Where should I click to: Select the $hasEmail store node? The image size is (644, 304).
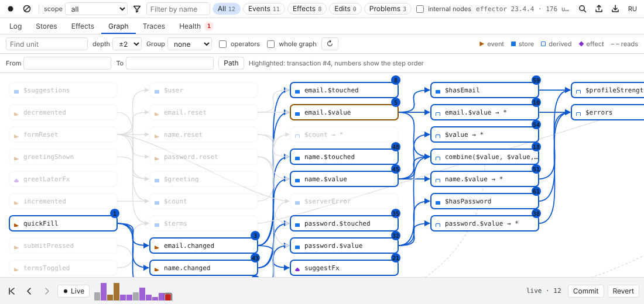click(485, 90)
